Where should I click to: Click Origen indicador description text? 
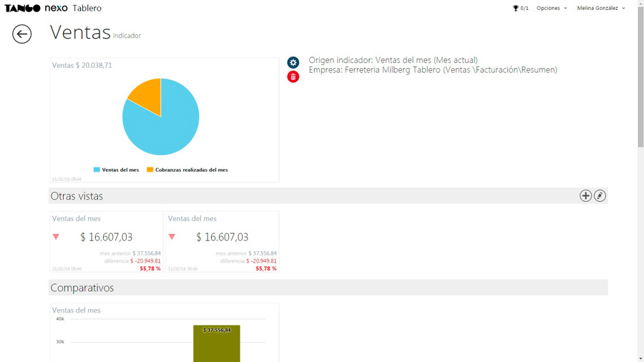click(x=393, y=60)
